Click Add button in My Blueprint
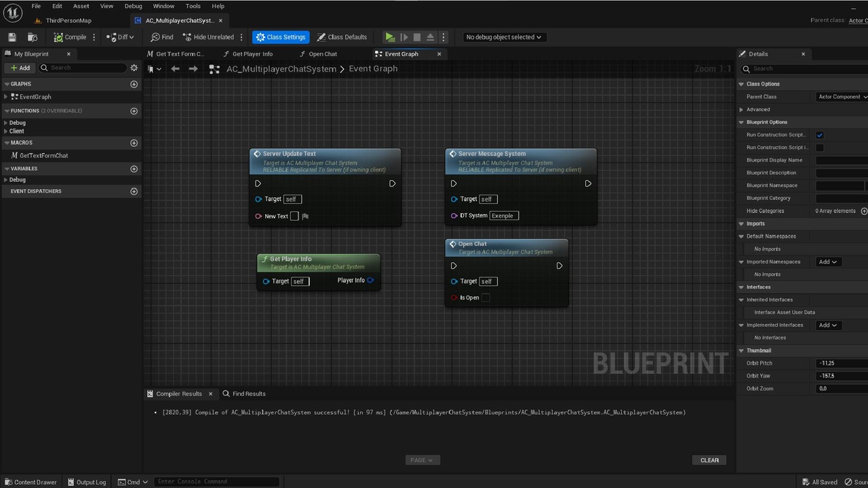Image resolution: width=868 pixels, height=488 pixels. [20, 68]
